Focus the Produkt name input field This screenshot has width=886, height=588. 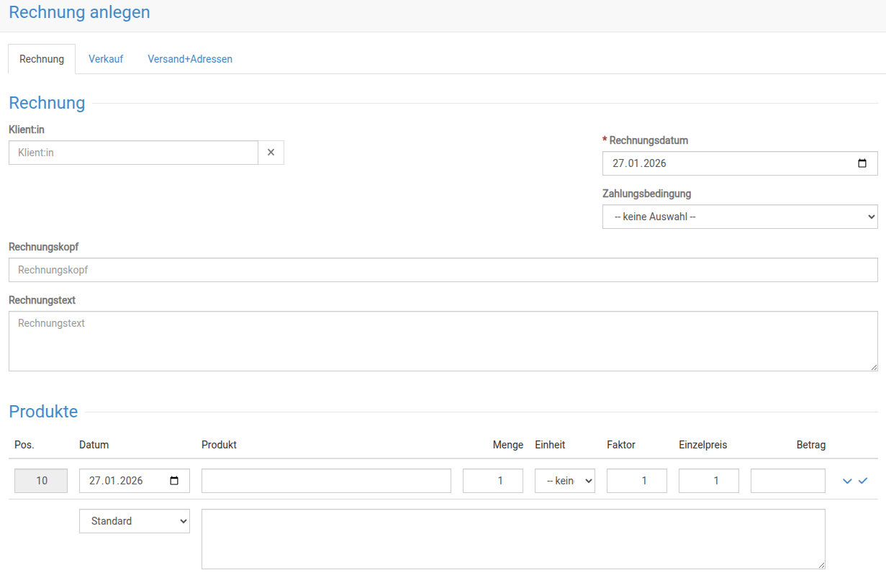click(x=326, y=481)
